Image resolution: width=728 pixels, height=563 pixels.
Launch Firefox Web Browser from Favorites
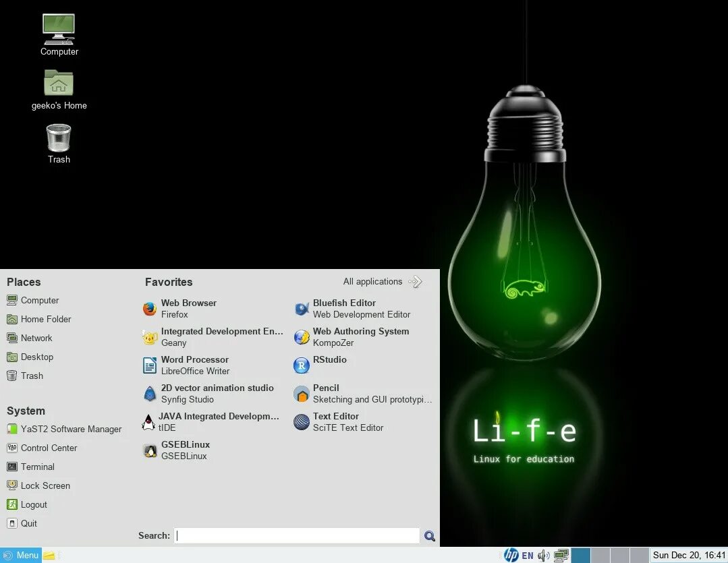pos(179,309)
